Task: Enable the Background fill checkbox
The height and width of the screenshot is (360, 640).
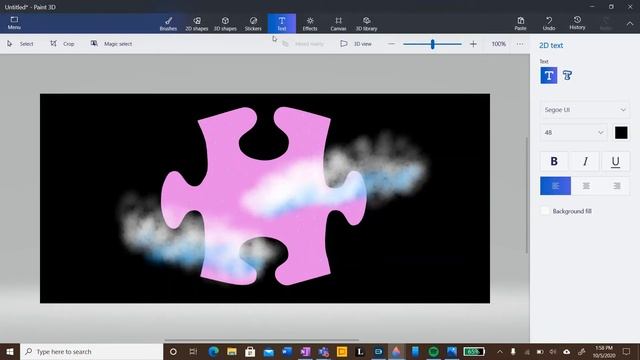Action: (x=545, y=211)
